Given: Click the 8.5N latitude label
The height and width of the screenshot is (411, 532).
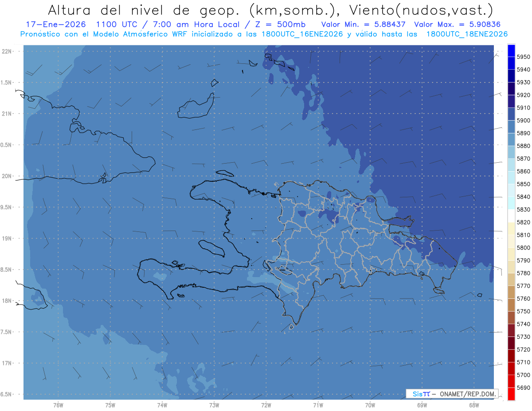Looking at the screenshot, I should pos(6,270).
